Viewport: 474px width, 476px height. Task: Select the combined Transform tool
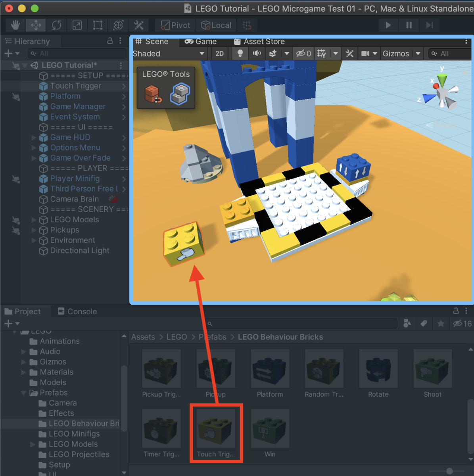pyautogui.click(x=118, y=25)
